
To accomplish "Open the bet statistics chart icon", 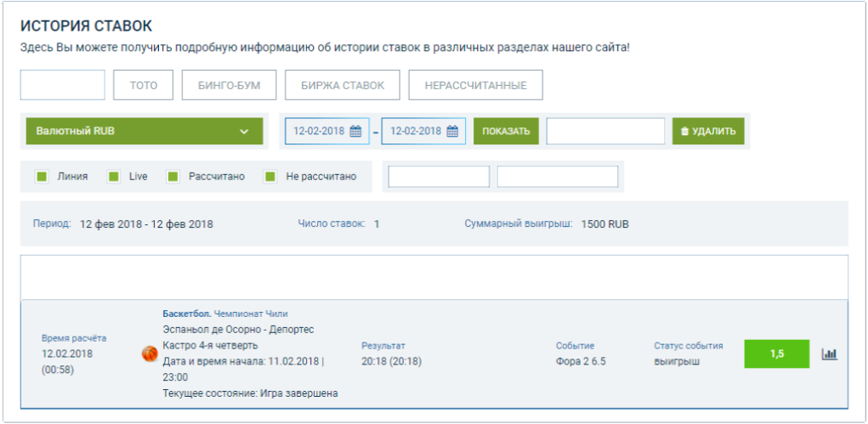I will click(829, 353).
